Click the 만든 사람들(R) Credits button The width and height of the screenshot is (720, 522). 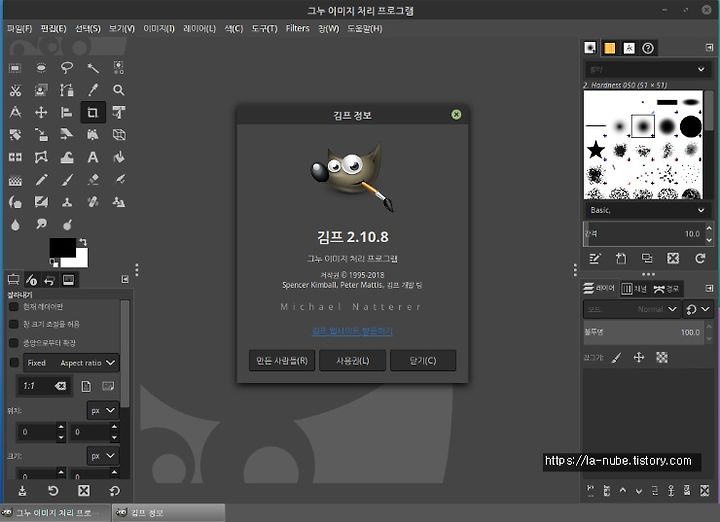click(x=282, y=360)
